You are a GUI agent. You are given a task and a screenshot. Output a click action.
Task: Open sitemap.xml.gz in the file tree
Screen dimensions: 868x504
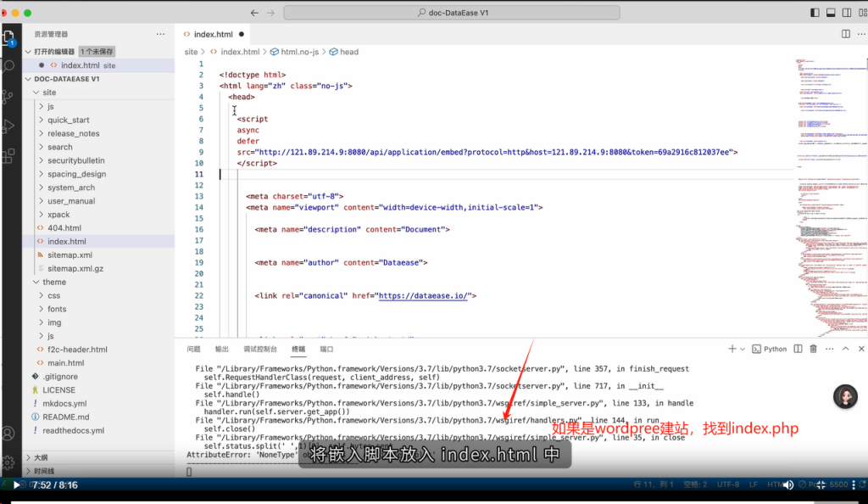[75, 269]
